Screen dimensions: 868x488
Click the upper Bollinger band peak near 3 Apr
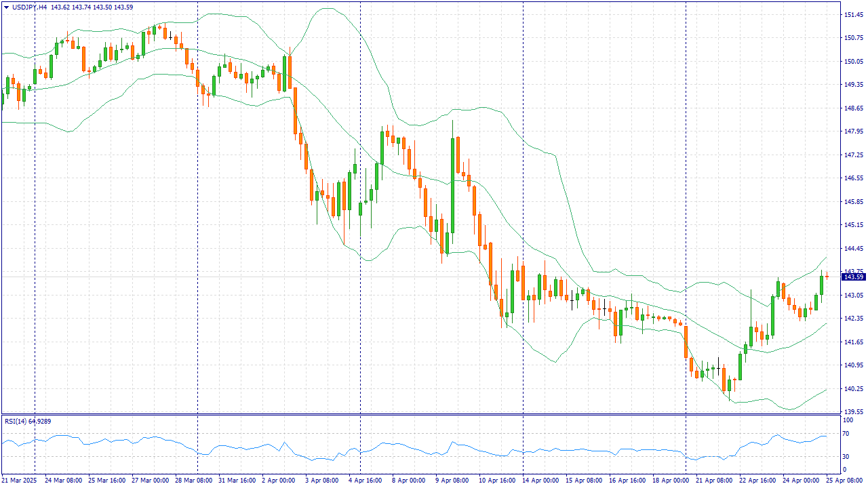tap(328, 9)
